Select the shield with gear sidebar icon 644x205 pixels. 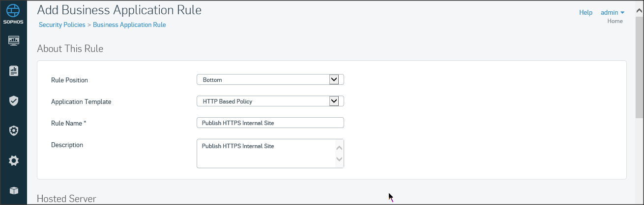pos(14,131)
